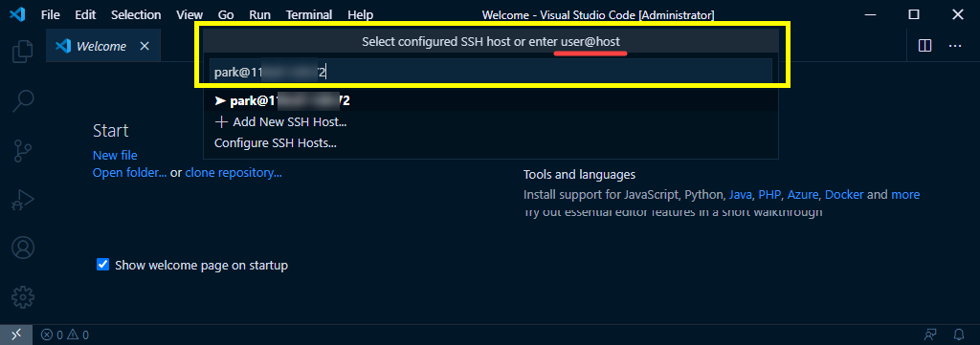
Task: Click the SSH host input field
Action: click(x=491, y=73)
